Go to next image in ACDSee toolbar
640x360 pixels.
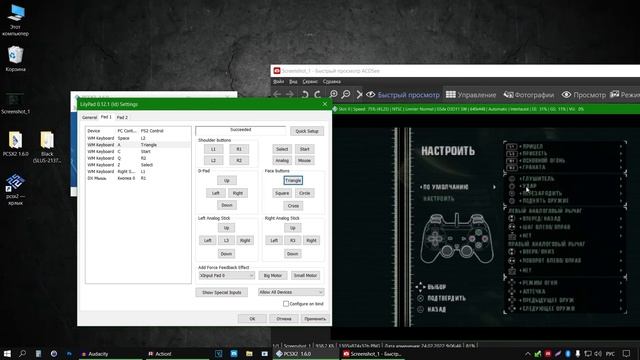(290, 94)
